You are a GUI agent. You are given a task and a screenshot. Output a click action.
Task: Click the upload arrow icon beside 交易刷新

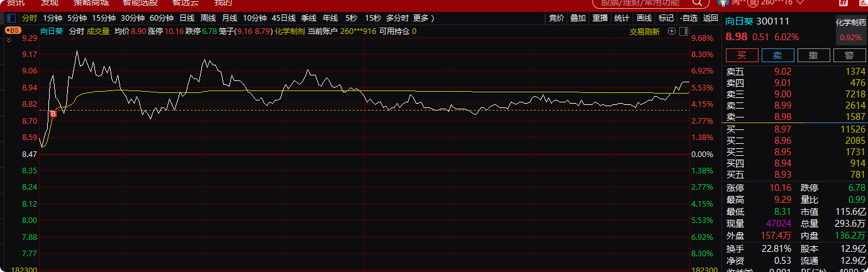coord(672,31)
